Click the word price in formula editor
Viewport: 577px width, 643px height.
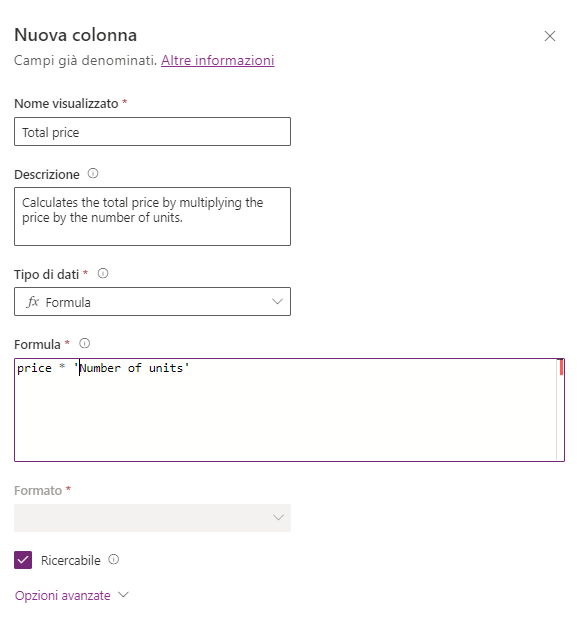(34, 368)
